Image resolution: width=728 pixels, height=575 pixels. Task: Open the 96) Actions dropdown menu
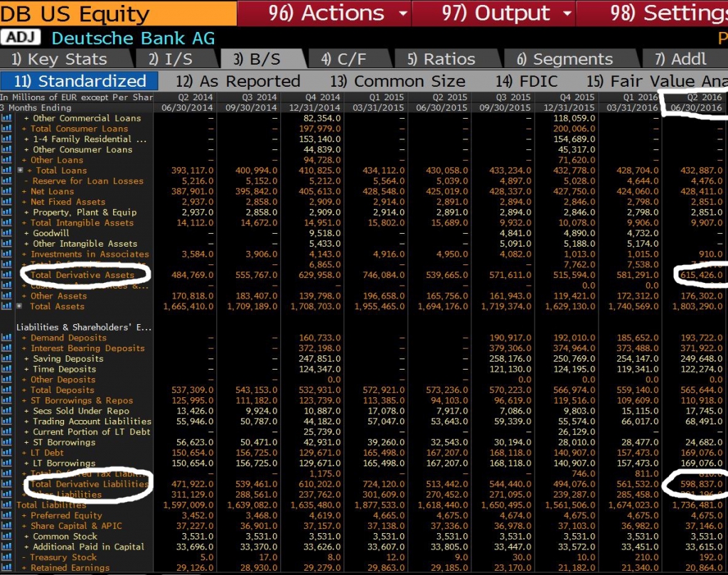click(324, 13)
